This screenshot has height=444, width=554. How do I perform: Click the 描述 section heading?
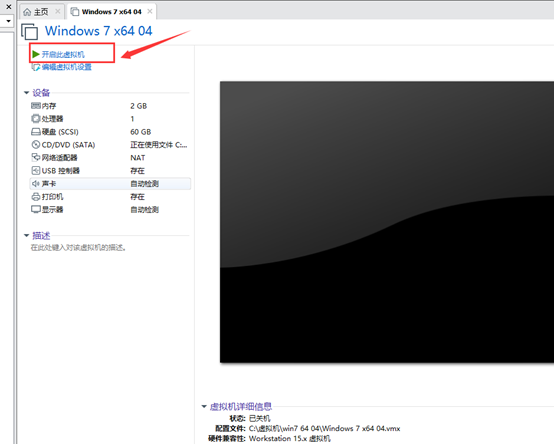pyautogui.click(x=41, y=236)
